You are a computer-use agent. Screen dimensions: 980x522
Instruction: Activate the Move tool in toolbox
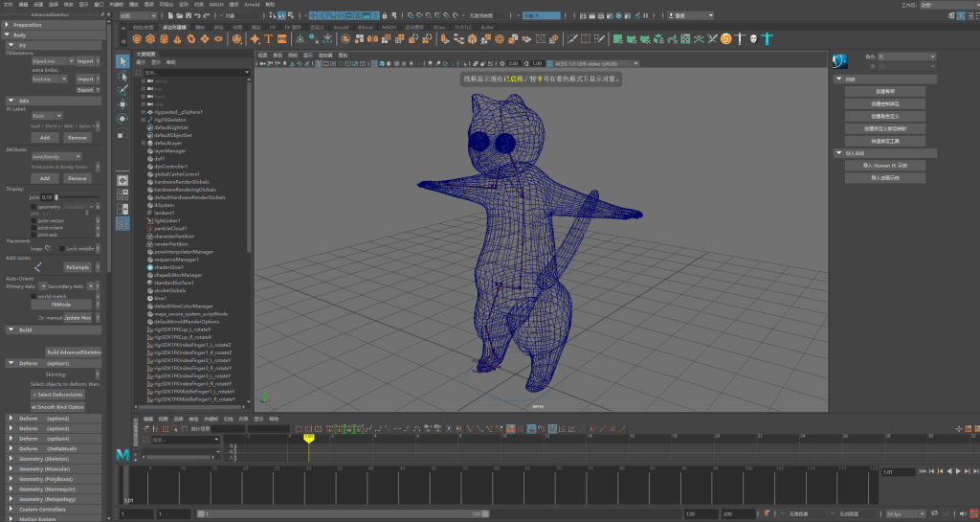click(x=122, y=104)
